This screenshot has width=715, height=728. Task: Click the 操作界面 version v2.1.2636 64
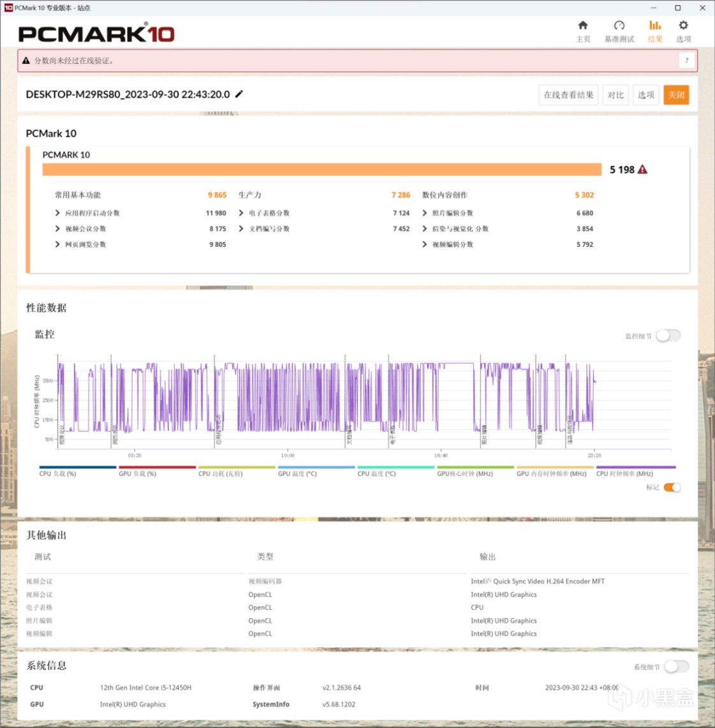pos(341,688)
